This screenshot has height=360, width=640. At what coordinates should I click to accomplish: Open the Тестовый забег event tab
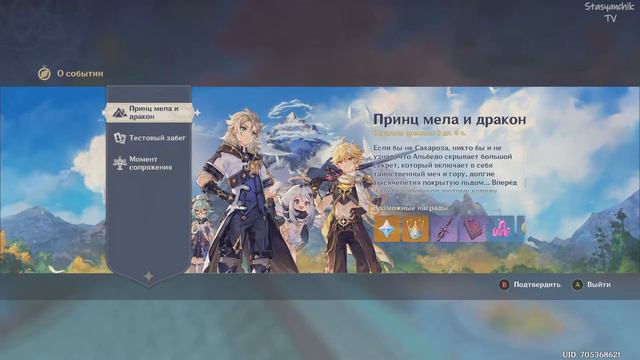(149, 138)
